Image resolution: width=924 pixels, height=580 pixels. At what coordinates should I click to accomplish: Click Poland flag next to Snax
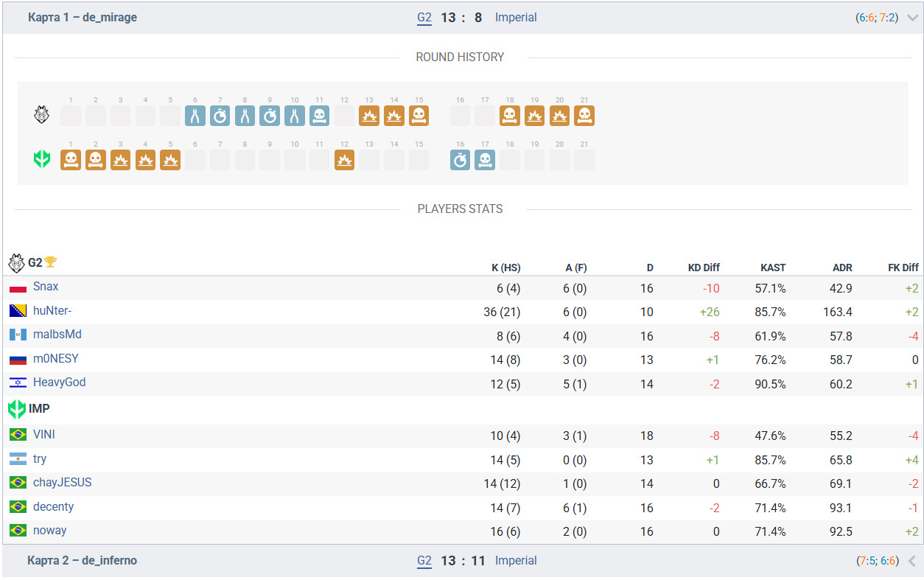pyautogui.click(x=18, y=287)
